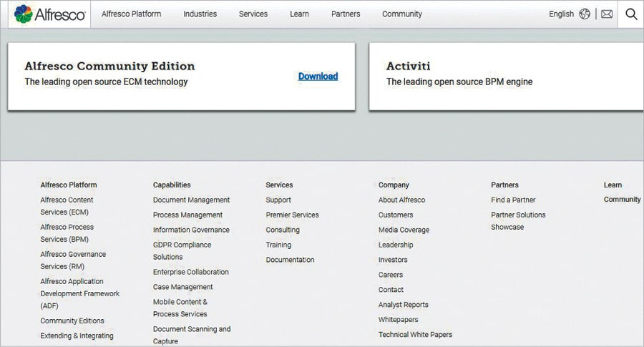This screenshot has height=347, width=644.
Task: Expand the Industries navigation menu
Action: (x=200, y=14)
